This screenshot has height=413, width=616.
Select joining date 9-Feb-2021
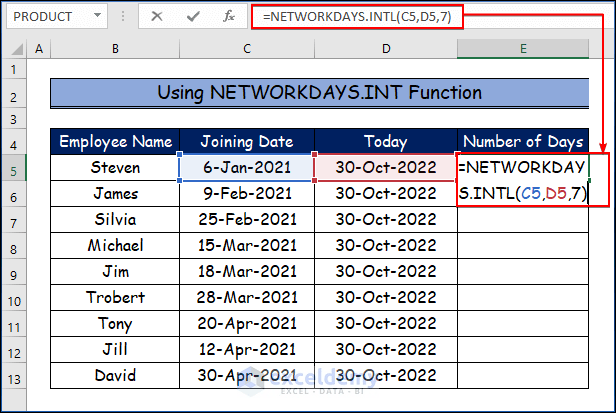point(247,193)
